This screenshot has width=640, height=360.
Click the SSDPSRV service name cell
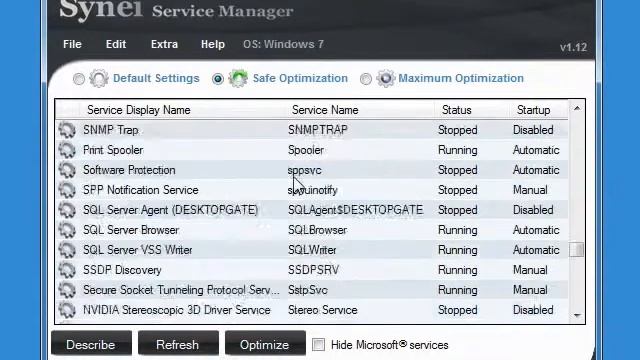313,270
